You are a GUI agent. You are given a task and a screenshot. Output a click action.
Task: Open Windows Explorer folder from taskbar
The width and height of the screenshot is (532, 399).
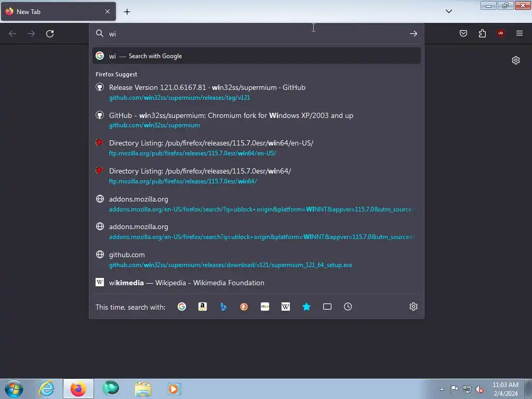pyautogui.click(x=143, y=389)
